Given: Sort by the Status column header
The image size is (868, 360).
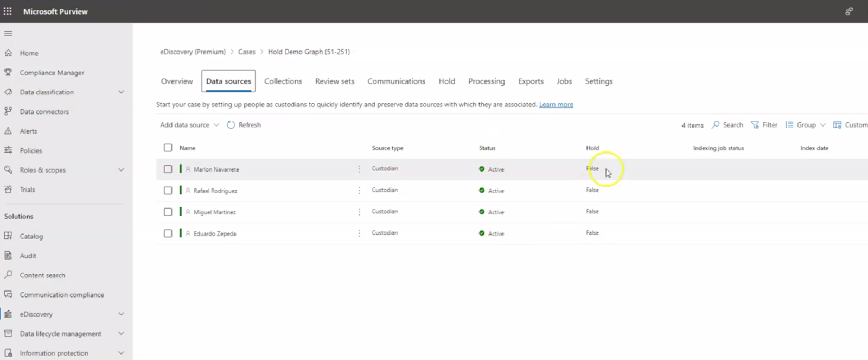Looking at the screenshot, I should click(x=487, y=148).
